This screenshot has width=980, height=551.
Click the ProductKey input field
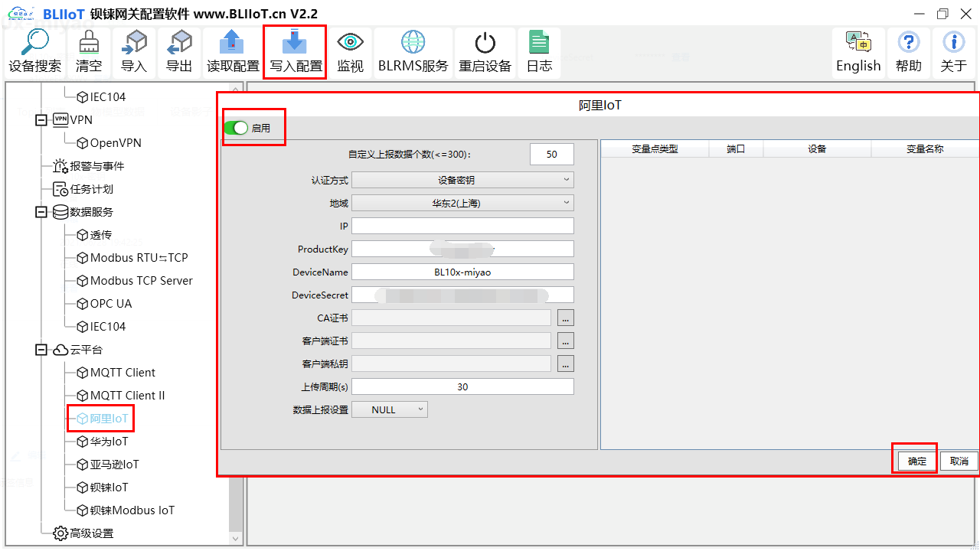tap(462, 249)
